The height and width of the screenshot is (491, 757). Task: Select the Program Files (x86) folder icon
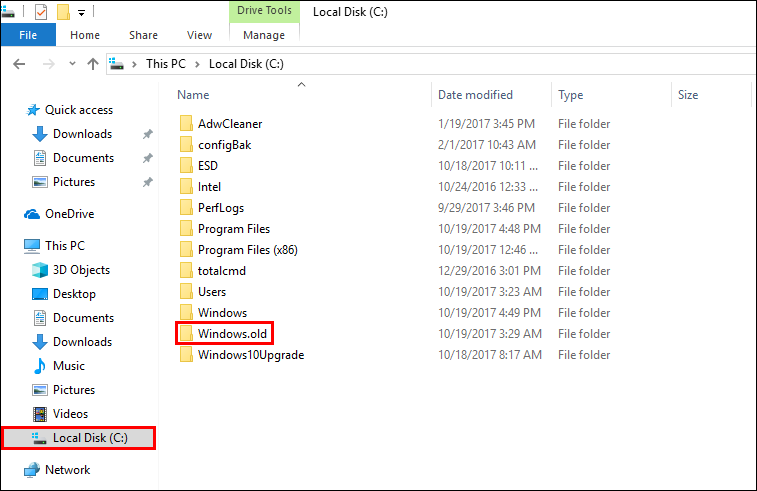[186, 250]
